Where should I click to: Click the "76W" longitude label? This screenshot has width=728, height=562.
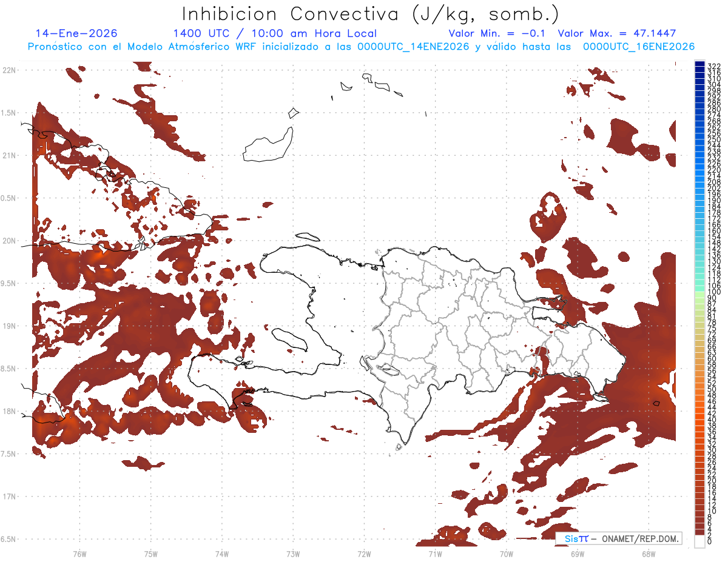coord(80,554)
